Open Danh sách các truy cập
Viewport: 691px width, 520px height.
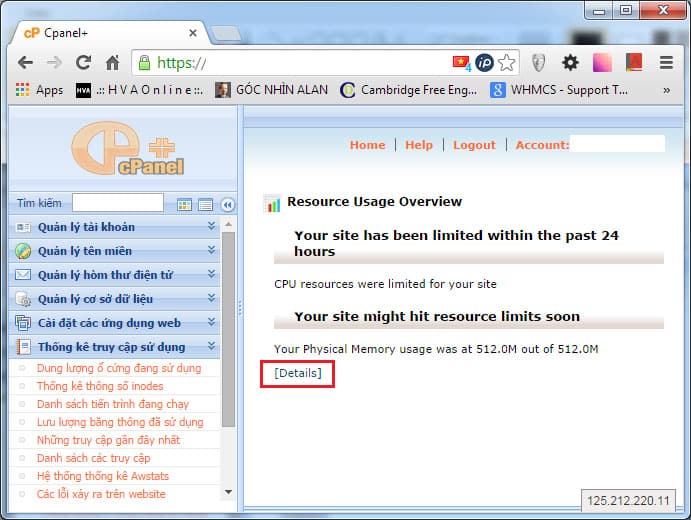coord(93,458)
